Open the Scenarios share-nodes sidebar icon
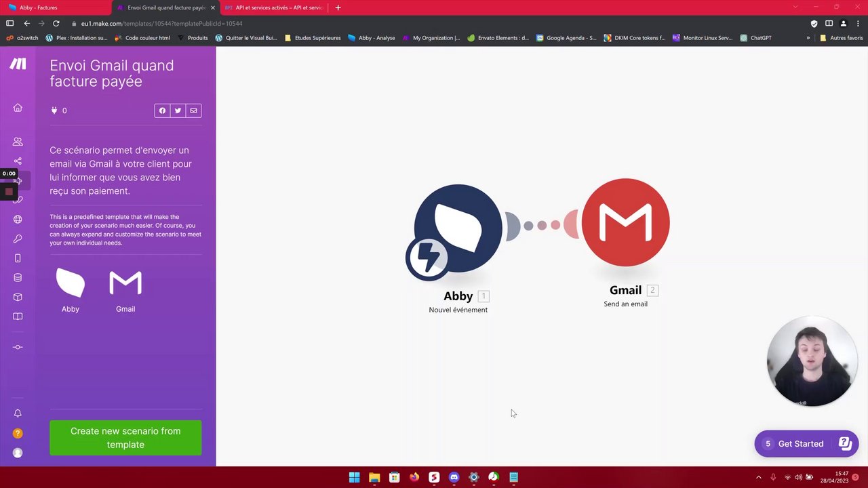 (x=18, y=161)
